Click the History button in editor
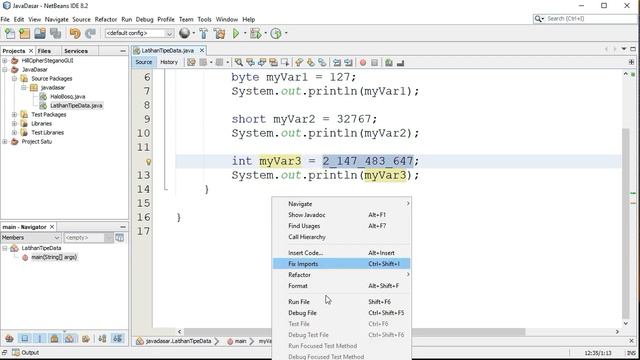This screenshot has height=360, width=640. tap(169, 62)
